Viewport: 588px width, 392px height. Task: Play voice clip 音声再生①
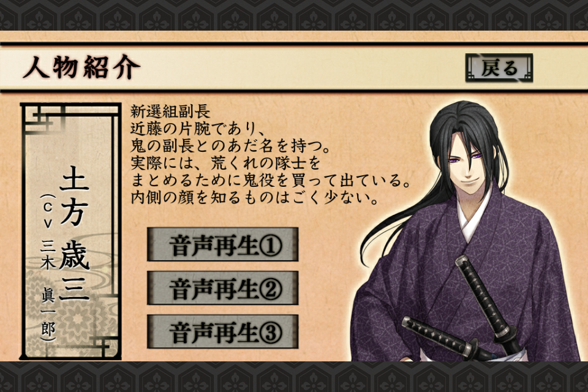[223, 244]
